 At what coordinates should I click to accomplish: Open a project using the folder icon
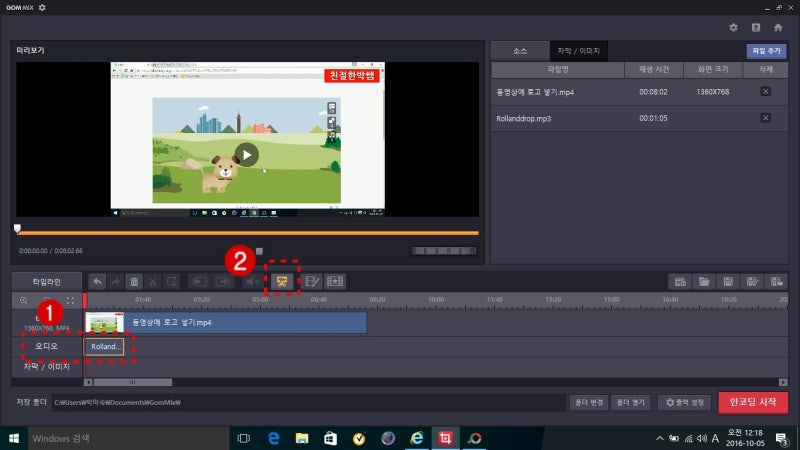tap(704, 282)
